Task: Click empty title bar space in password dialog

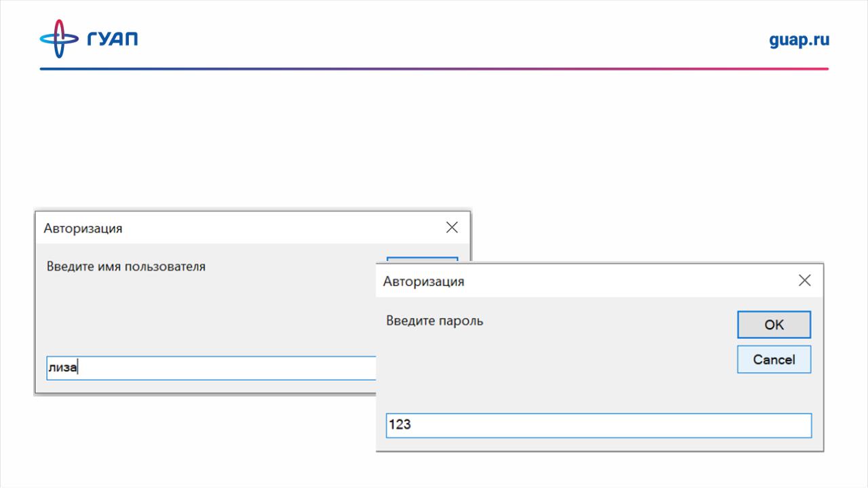Action: click(610, 281)
